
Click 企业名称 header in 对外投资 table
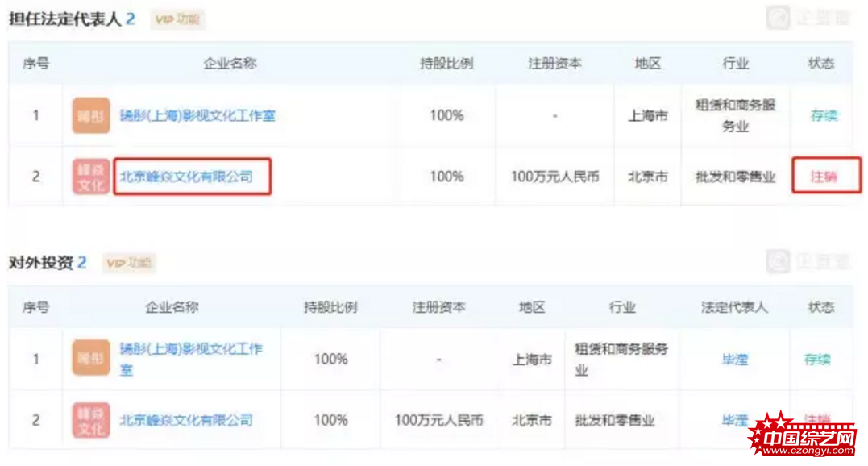[x=172, y=307]
